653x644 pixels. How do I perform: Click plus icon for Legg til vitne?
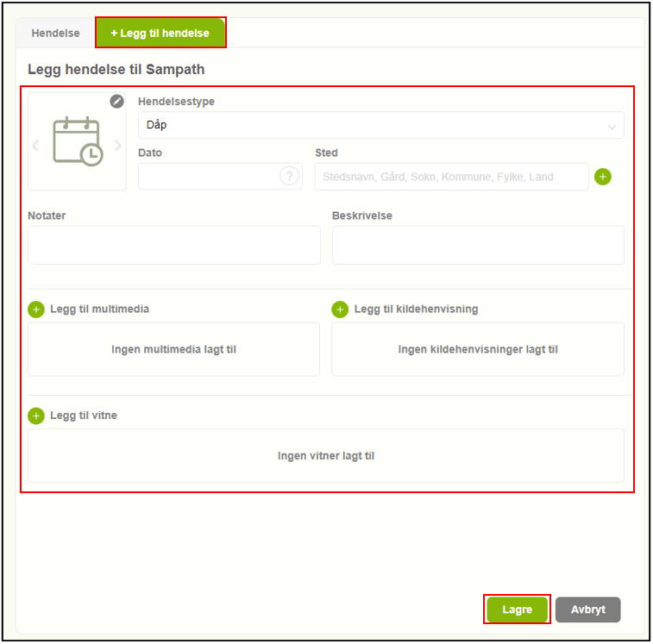coord(36,416)
